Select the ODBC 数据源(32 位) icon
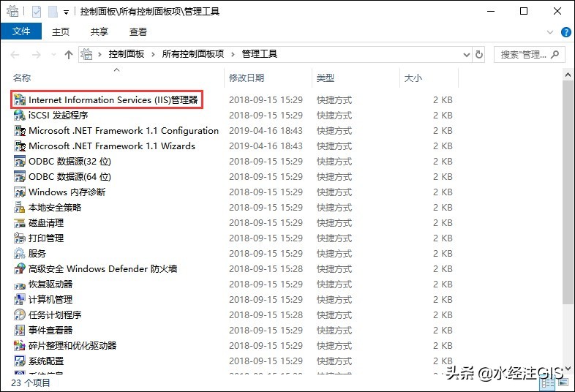The image size is (575, 392). (x=20, y=162)
